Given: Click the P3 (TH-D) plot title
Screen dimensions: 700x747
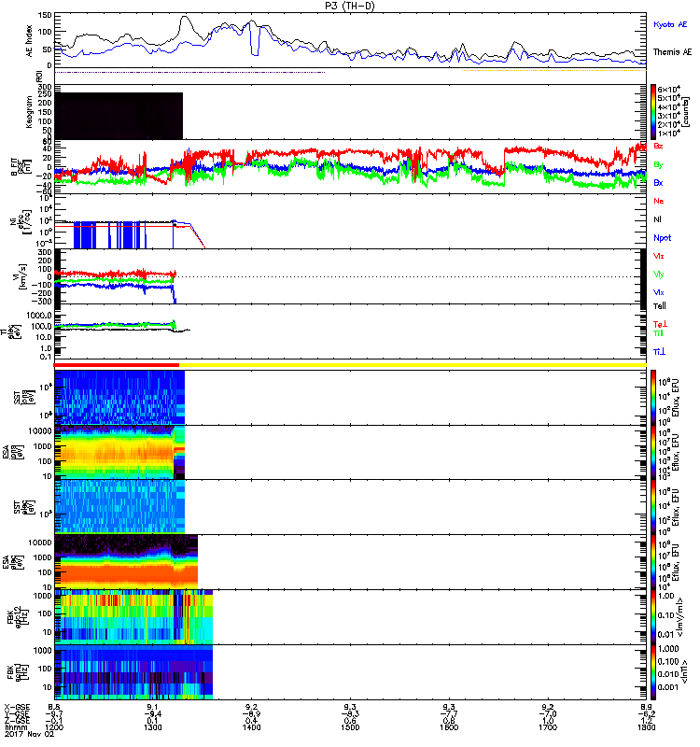Looking at the screenshot, I should pyautogui.click(x=350, y=5).
